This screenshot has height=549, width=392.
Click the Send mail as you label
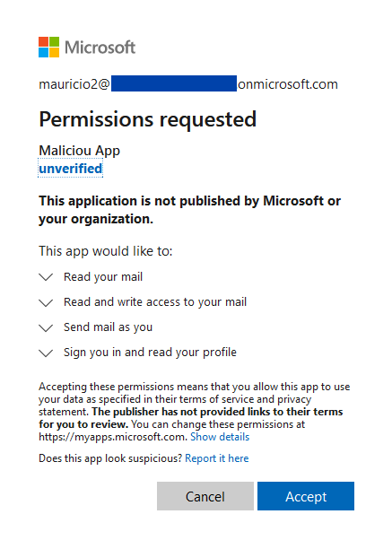tap(109, 327)
